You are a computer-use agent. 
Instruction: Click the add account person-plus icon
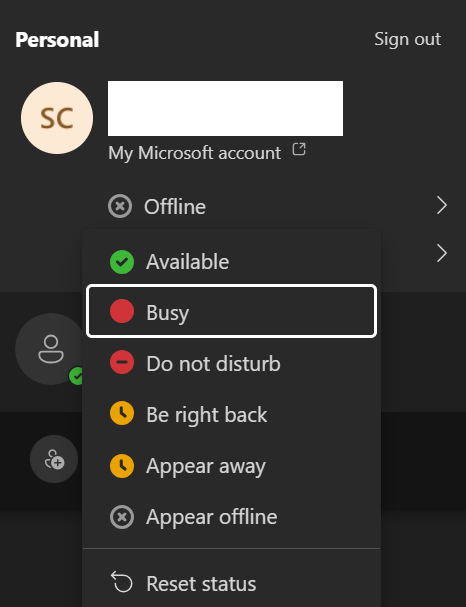(x=54, y=459)
